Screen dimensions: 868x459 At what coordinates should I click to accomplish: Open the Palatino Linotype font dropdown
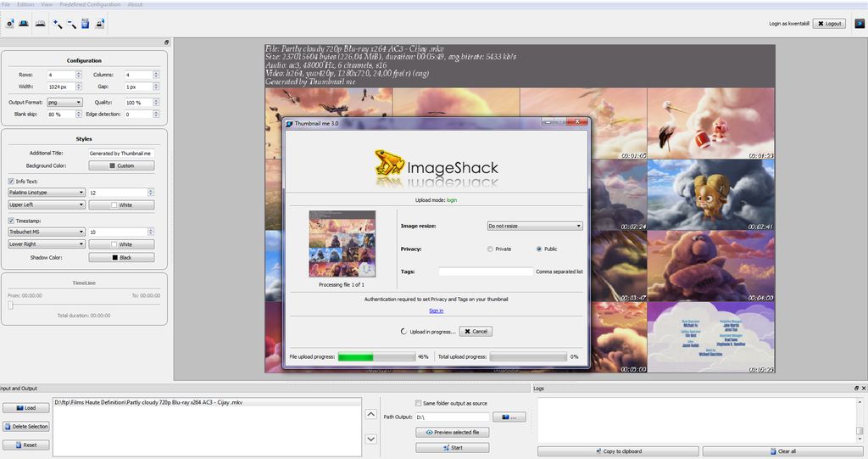click(x=47, y=193)
